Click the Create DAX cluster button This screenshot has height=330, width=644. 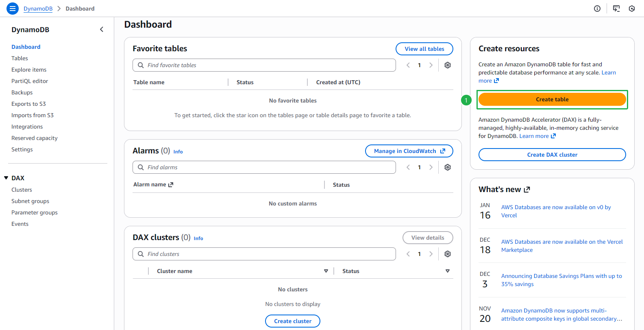click(x=552, y=155)
